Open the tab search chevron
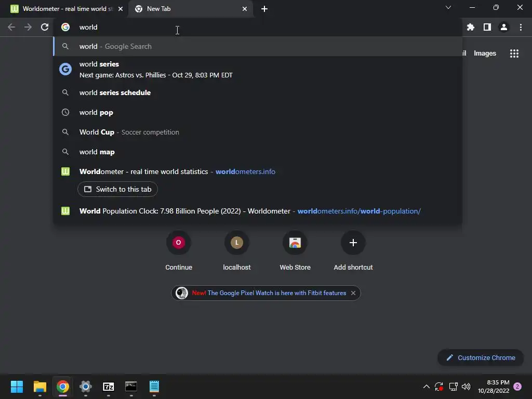Image resolution: width=532 pixels, height=399 pixels. point(448,7)
